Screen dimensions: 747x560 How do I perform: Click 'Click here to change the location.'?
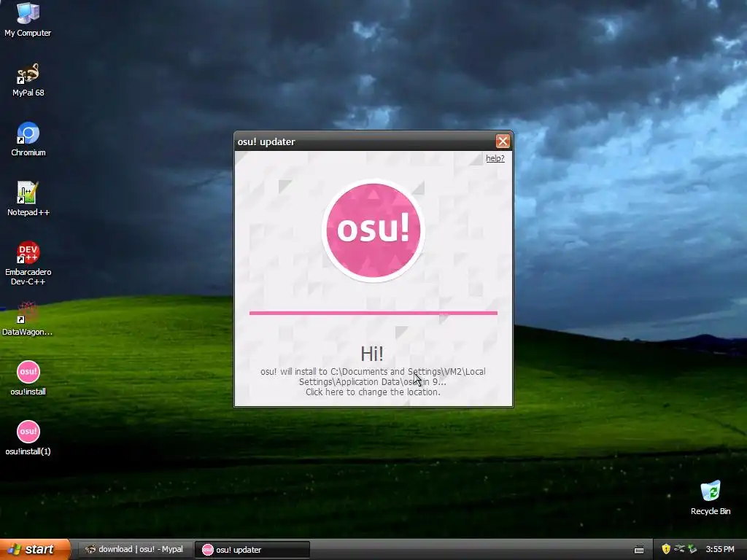pos(373,392)
